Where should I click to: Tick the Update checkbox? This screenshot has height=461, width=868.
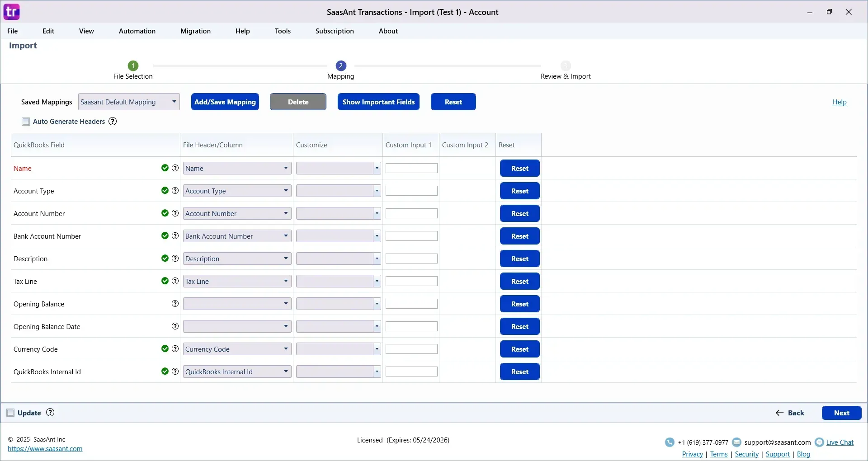(10, 413)
